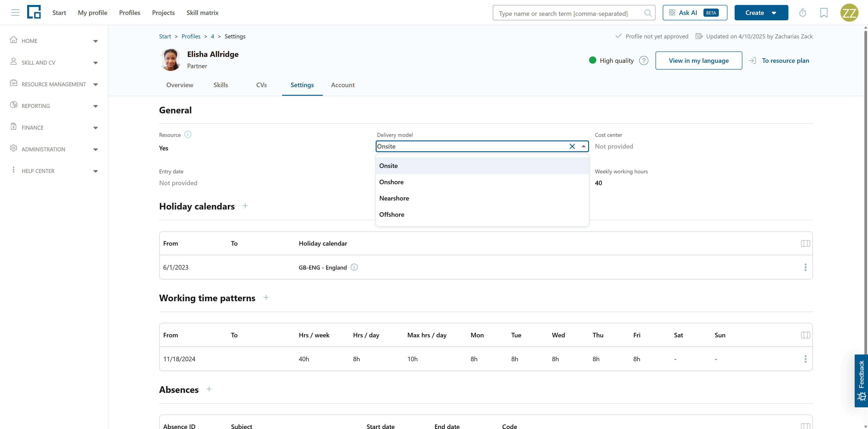Screen dimensions: 868x429
Task: Click the application logo icon
Action: [x=34, y=12]
